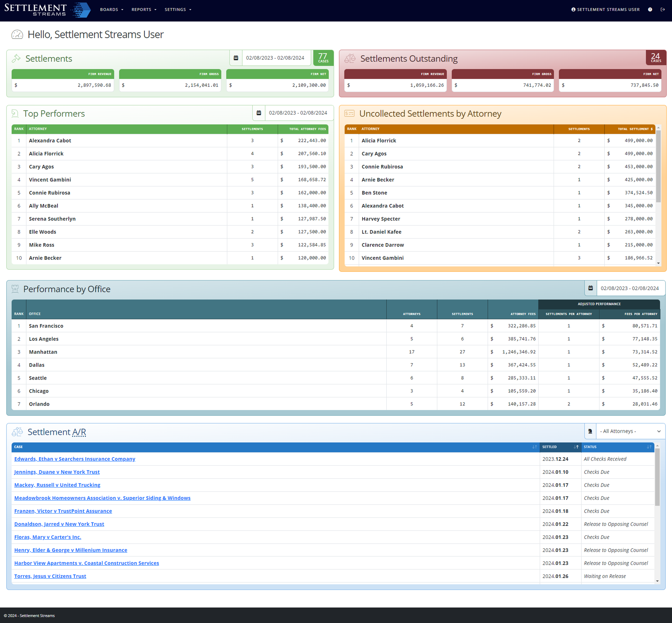The image size is (672, 623).
Task: Open the Torres, Jesus v Citizens Trust case
Action: tap(50, 576)
